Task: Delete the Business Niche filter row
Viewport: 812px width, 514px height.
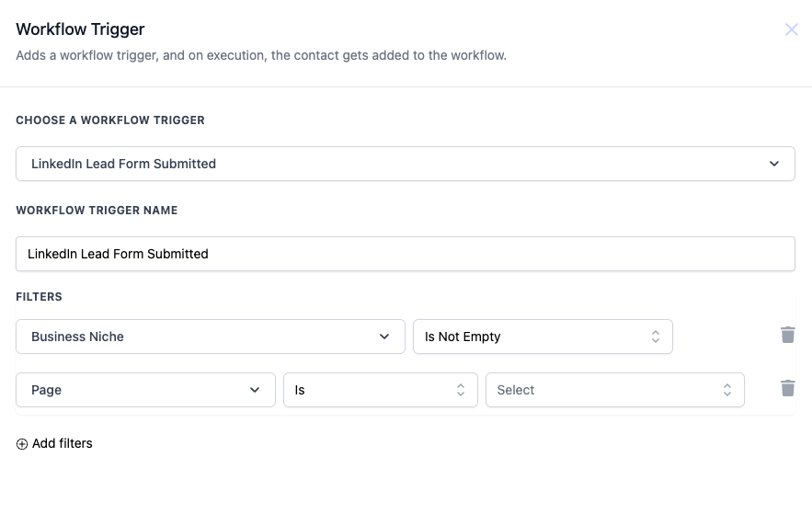Action: (x=788, y=335)
